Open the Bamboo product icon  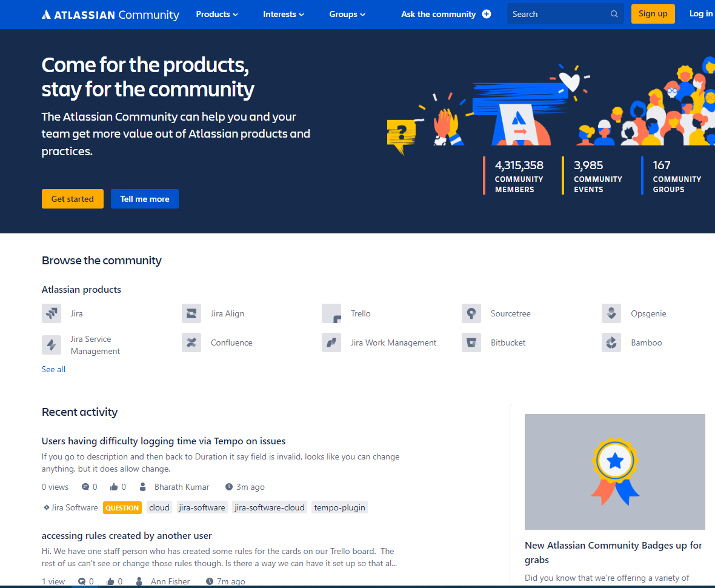[x=611, y=342]
